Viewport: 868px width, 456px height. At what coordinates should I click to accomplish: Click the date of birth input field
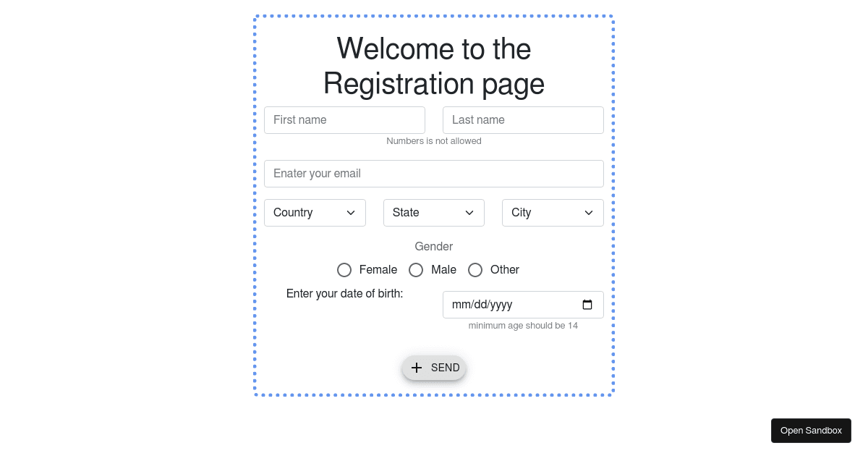[x=506, y=305]
